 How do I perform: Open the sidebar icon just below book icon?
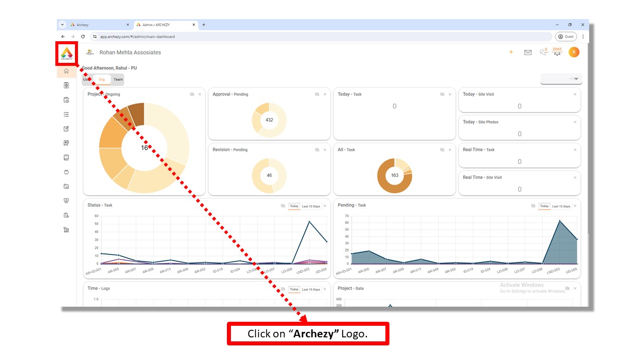[66, 172]
